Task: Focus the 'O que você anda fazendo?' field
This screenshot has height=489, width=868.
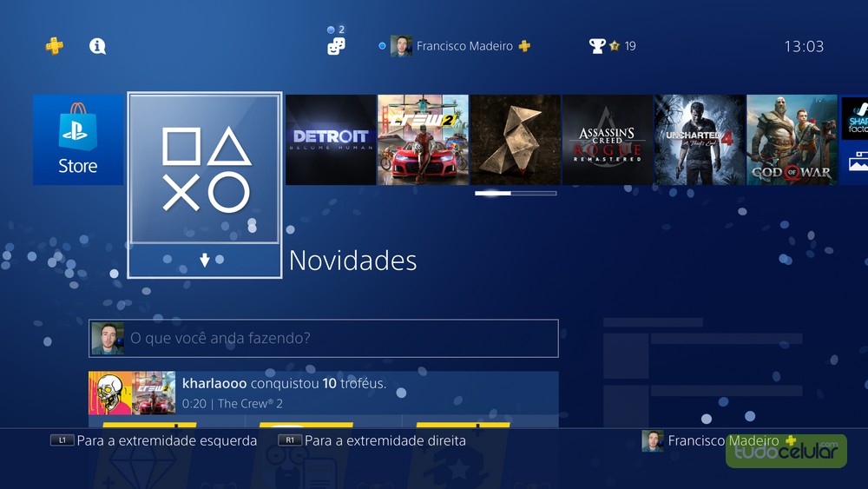Action: pos(323,338)
